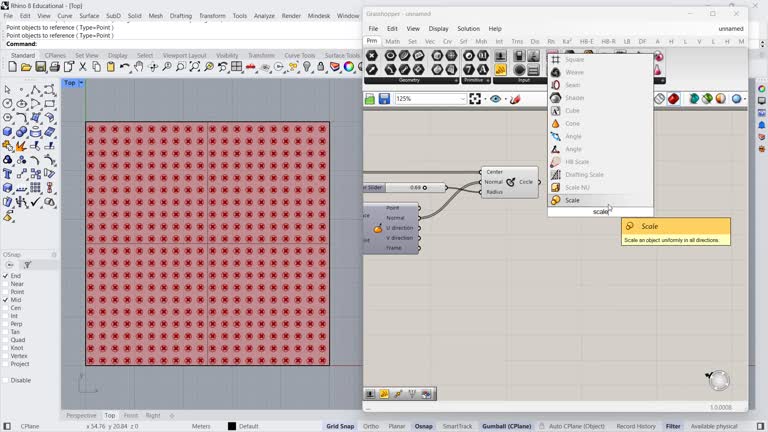The width and height of the screenshot is (768, 432).
Task: Click the Undo arrow icon
Action: tap(125, 67)
